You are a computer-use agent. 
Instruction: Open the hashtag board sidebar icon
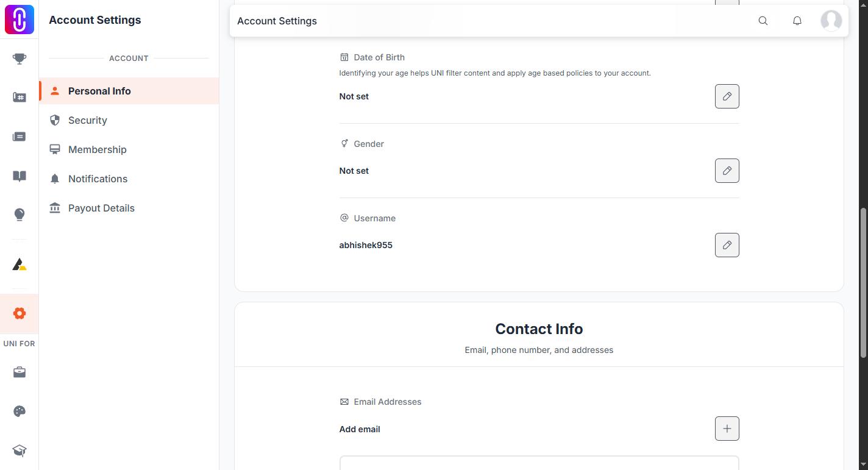[20, 98]
